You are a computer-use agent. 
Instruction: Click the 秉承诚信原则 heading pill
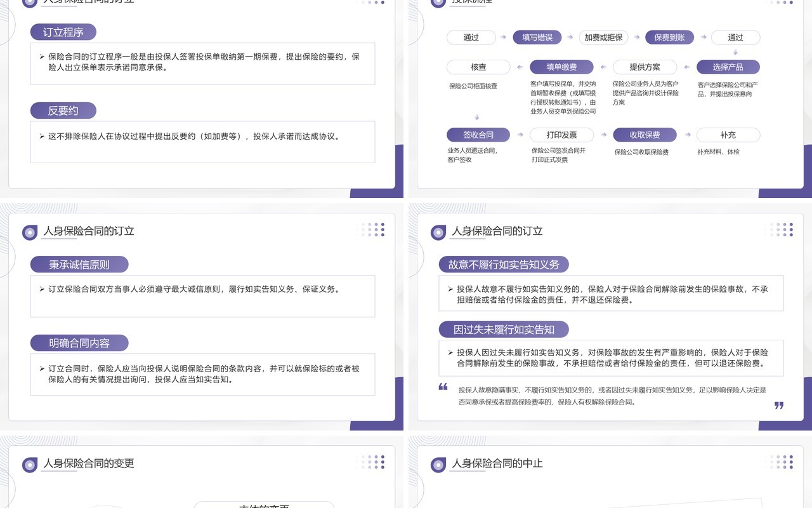pyautogui.click(x=79, y=265)
